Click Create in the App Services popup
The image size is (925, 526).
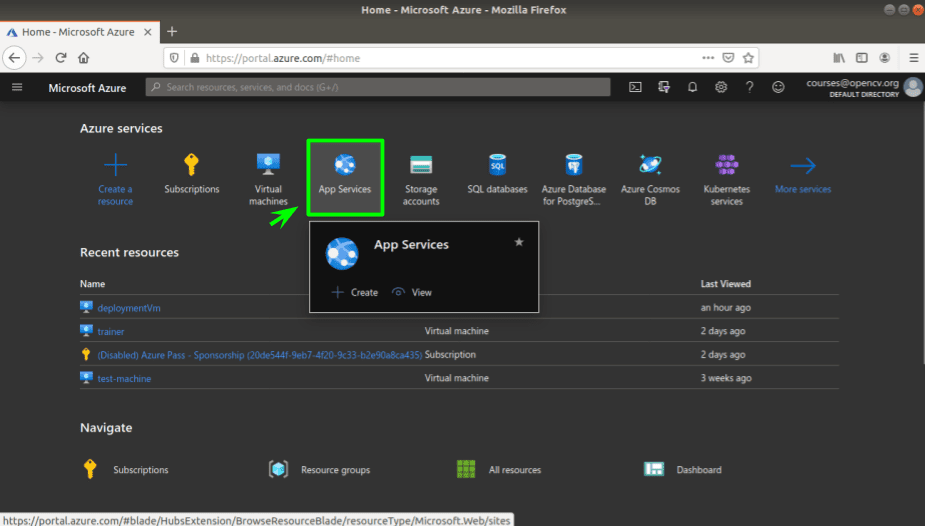click(x=355, y=292)
